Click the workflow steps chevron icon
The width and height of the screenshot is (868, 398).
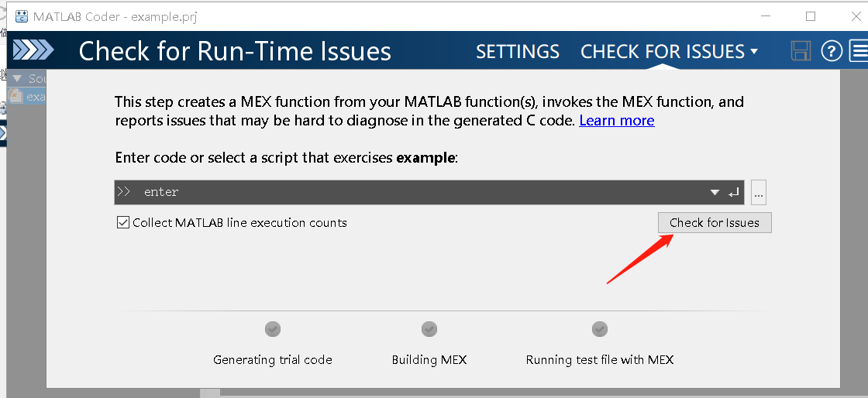33,51
